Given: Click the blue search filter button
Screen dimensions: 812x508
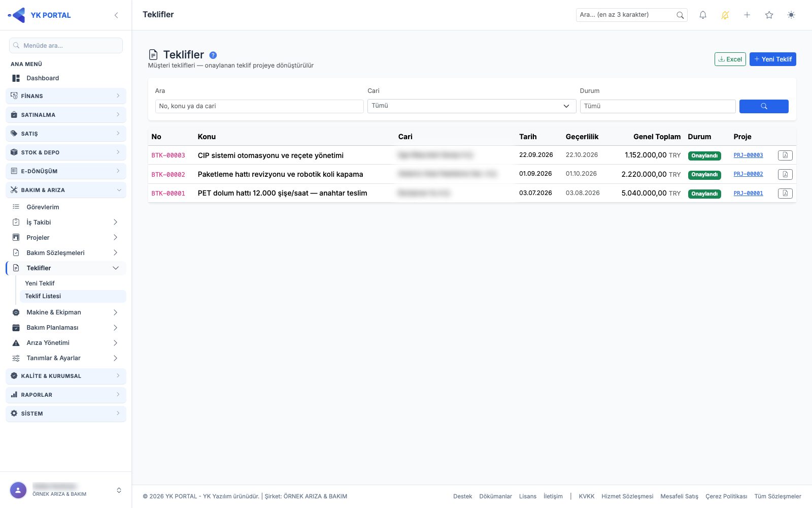Looking at the screenshot, I should [764, 106].
